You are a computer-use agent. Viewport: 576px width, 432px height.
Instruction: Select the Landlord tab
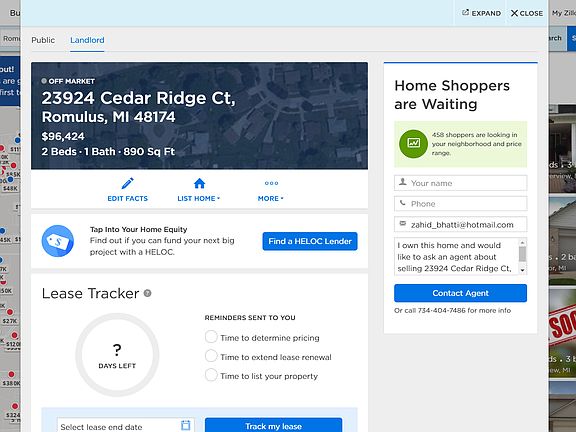pyautogui.click(x=87, y=40)
